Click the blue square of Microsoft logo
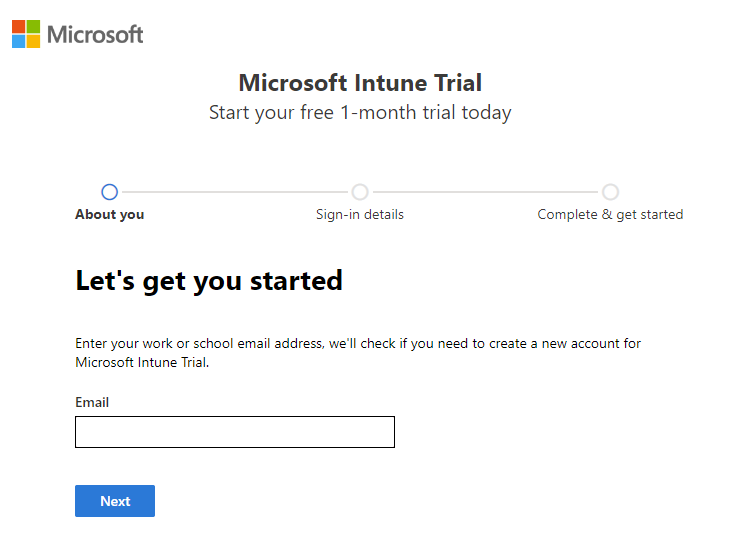This screenshot has height=545, width=733. coord(19,41)
